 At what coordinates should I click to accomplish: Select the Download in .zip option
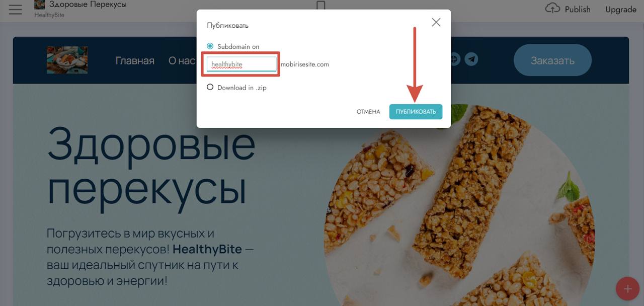tap(210, 87)
